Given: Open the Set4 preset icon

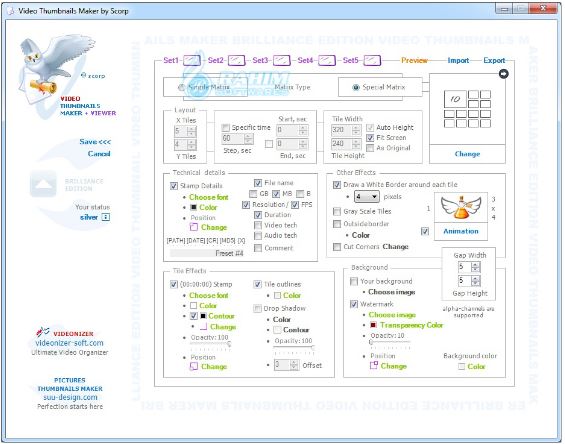Looking at the screenshot, I should point(327,60).
